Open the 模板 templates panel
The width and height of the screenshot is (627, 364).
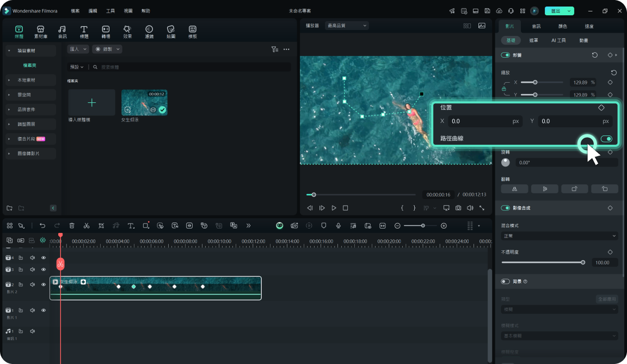click(x=192, y=32)
